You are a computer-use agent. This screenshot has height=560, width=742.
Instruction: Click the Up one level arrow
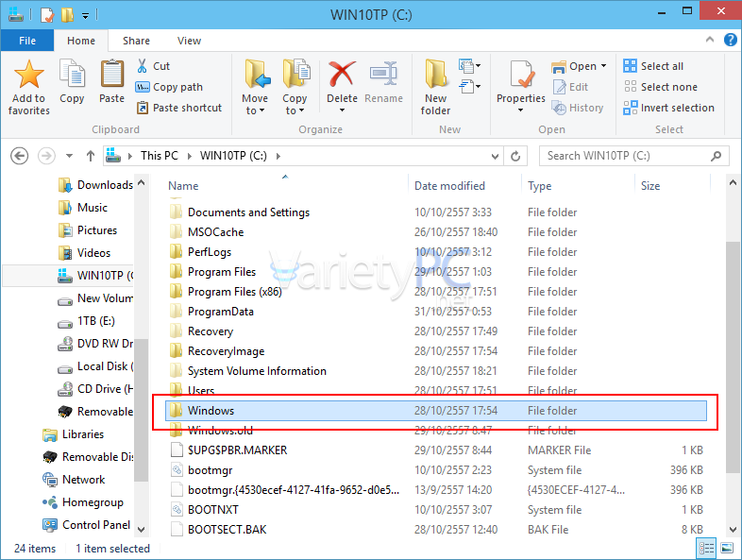[x=91, y=156]
